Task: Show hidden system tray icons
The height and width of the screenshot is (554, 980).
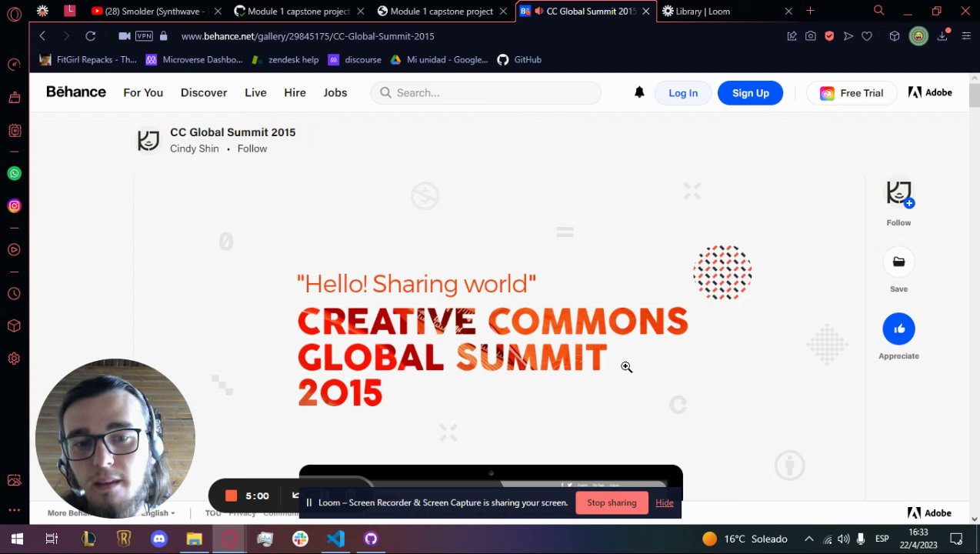Action: 808,539
